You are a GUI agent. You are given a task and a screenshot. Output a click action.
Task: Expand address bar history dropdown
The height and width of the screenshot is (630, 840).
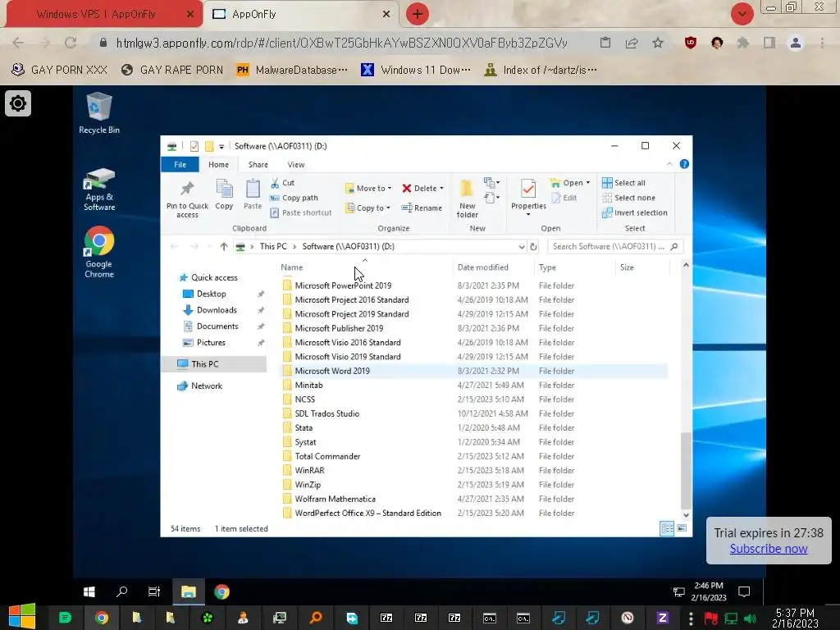(x=521, y=246)
